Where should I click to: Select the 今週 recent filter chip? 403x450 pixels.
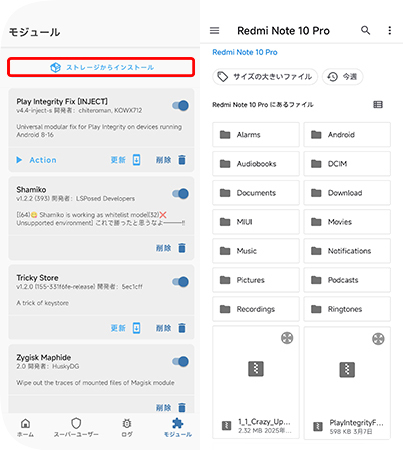tap(343, 77)
